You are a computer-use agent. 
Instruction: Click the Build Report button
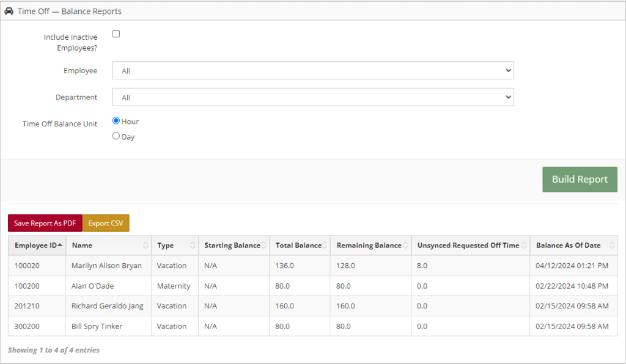tap(580, 180)
